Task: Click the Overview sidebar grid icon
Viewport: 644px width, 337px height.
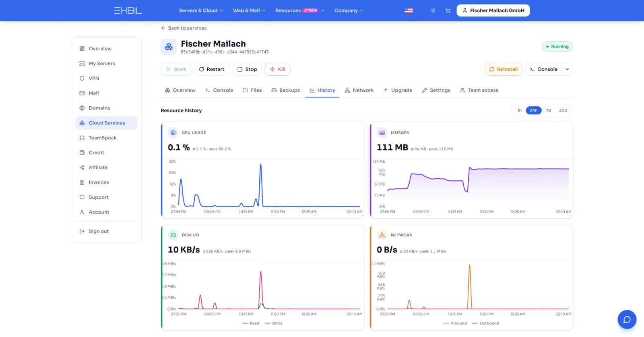Action: [x=82, y=49]
